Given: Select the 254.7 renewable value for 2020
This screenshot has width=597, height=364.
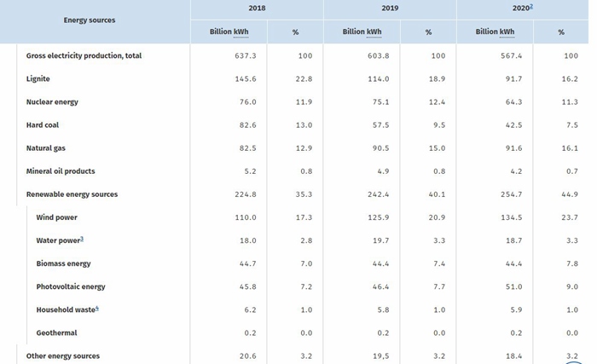Looking at the screenshot, I should point(512,194).
